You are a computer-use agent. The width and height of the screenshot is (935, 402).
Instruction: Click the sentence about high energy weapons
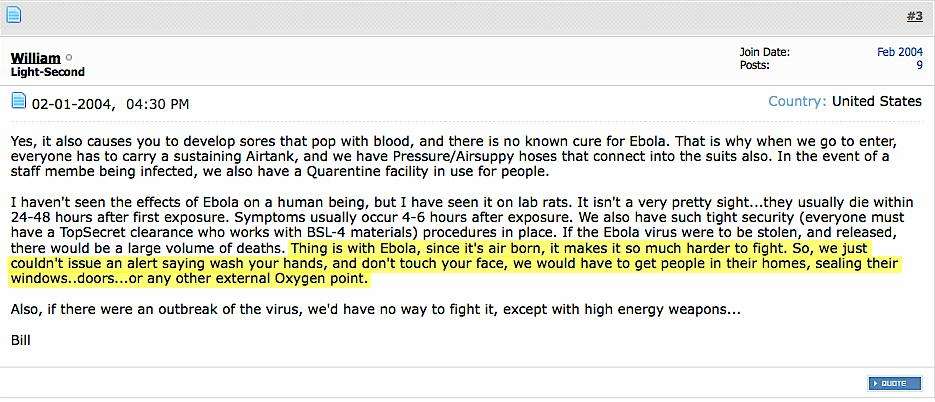pyautogui.click(x=376, y=311)
